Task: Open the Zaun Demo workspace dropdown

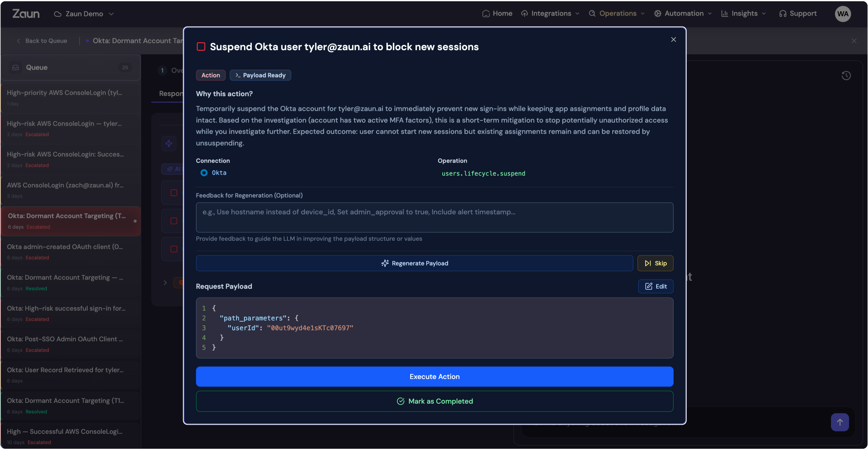Action: (x=84, y=14)
